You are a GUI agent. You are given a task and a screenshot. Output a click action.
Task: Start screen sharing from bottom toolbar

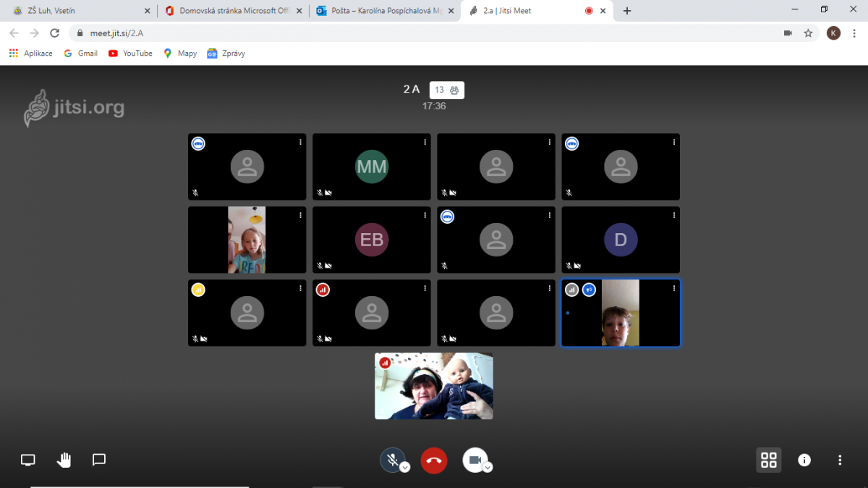coord(27,460)
